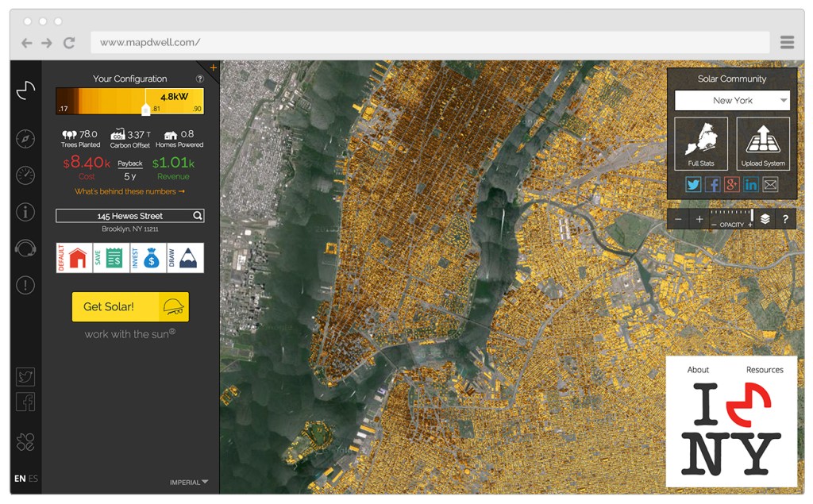Click the map opacity slider

pos(731,214)
